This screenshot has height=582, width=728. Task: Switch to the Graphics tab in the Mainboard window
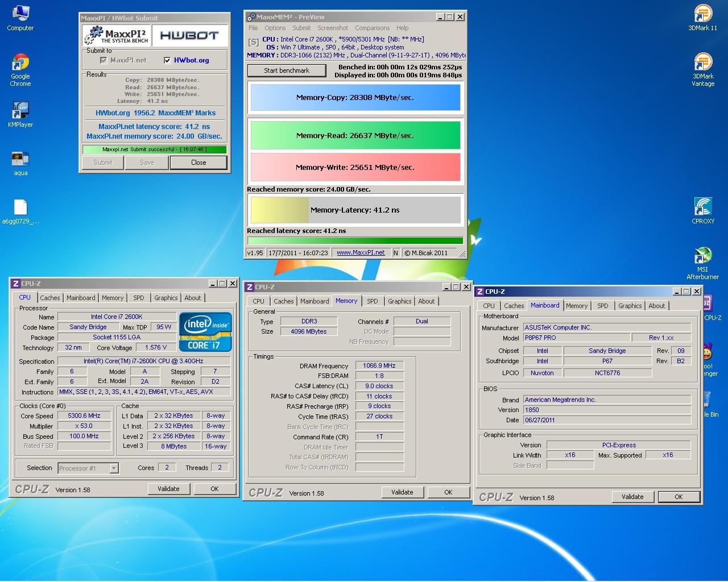click(x=630, y=306)
